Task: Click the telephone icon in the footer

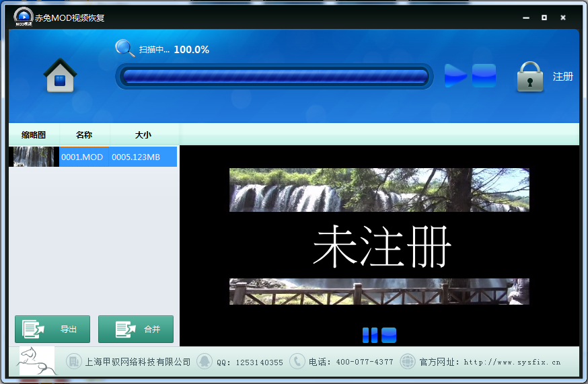Action: click(x=297, y=362)
